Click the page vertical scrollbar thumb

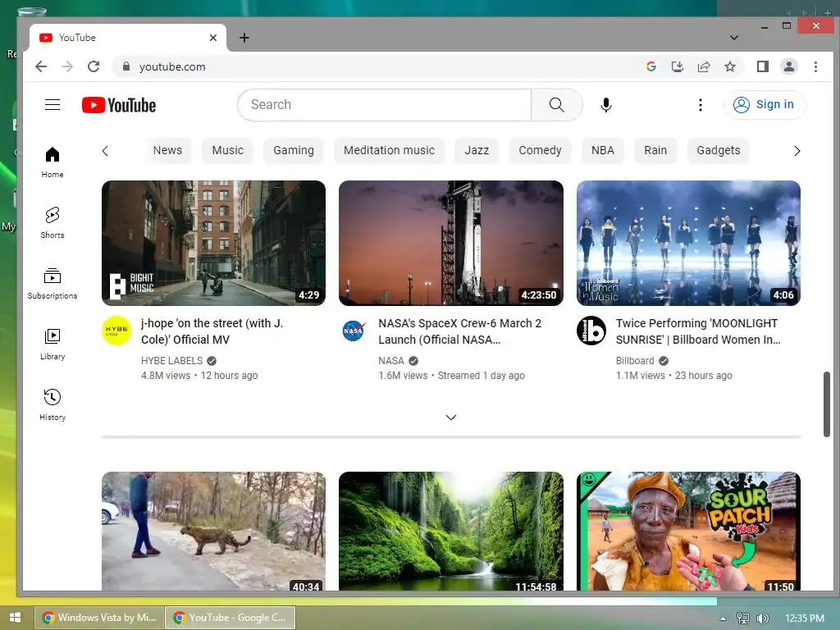pos(827,404)
